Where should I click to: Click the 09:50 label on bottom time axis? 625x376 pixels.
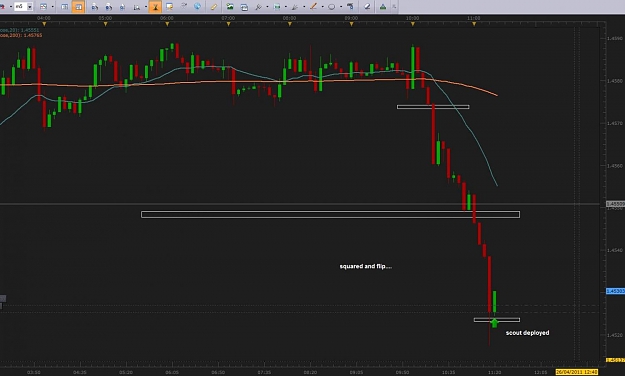(402, 372)
